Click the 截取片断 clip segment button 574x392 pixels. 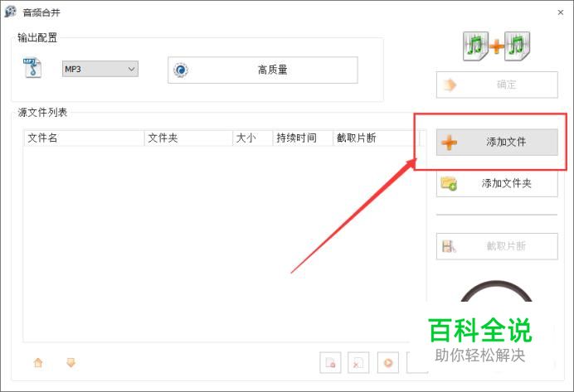tap(497, 246)
